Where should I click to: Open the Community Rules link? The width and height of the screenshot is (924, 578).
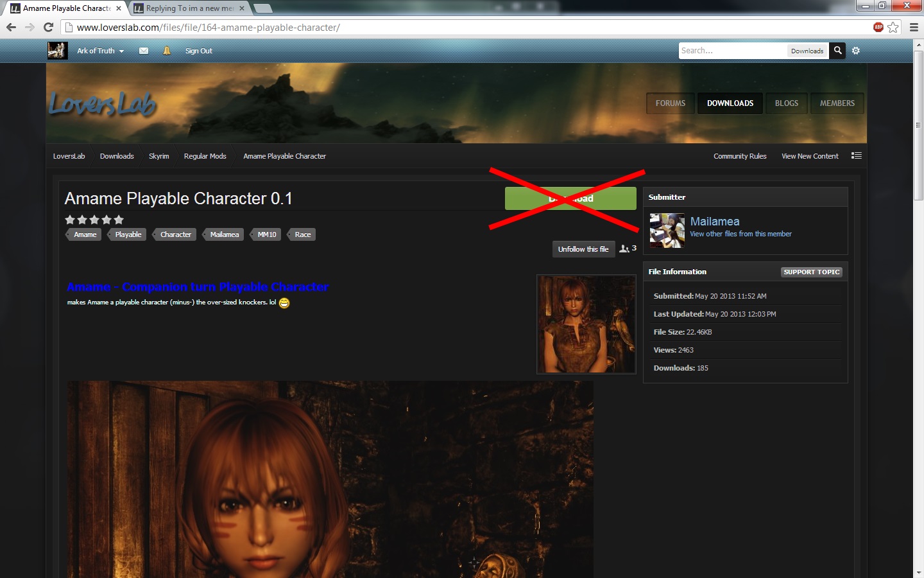point(740,156)
